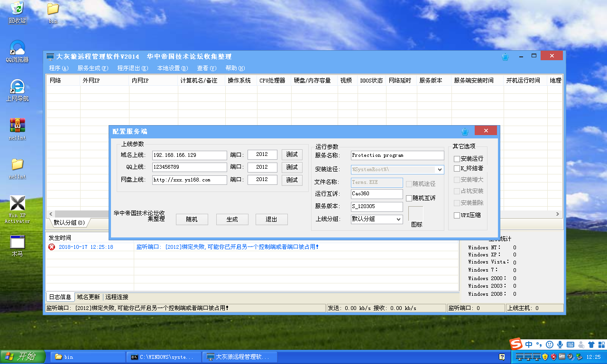The height and width of the screenshot is (364, 607).
Task: Switch to the 日志信息 tab
Action: [60, 297]
